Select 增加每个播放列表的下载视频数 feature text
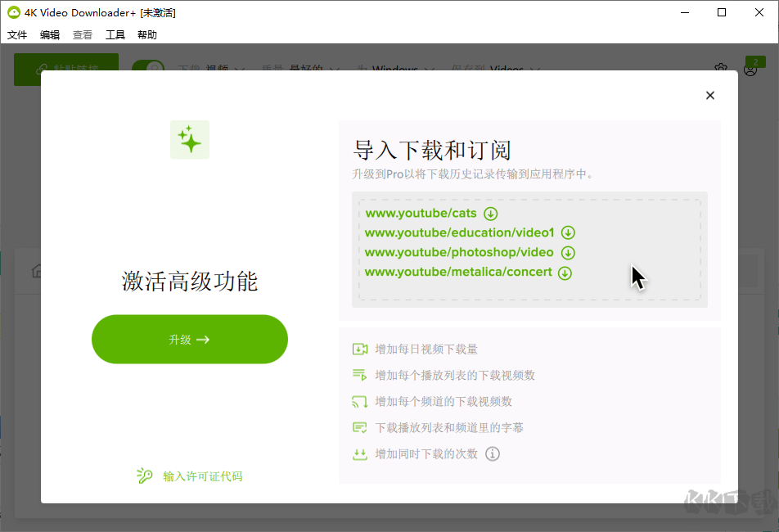Viewport: 779px width, 532px height. point(455,375)
